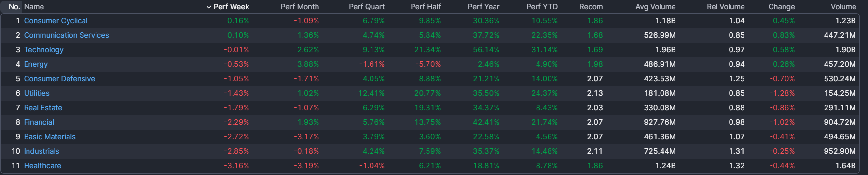868x175 pixels.
Task: Select the Perf Year column header
Action: [483, 7]
